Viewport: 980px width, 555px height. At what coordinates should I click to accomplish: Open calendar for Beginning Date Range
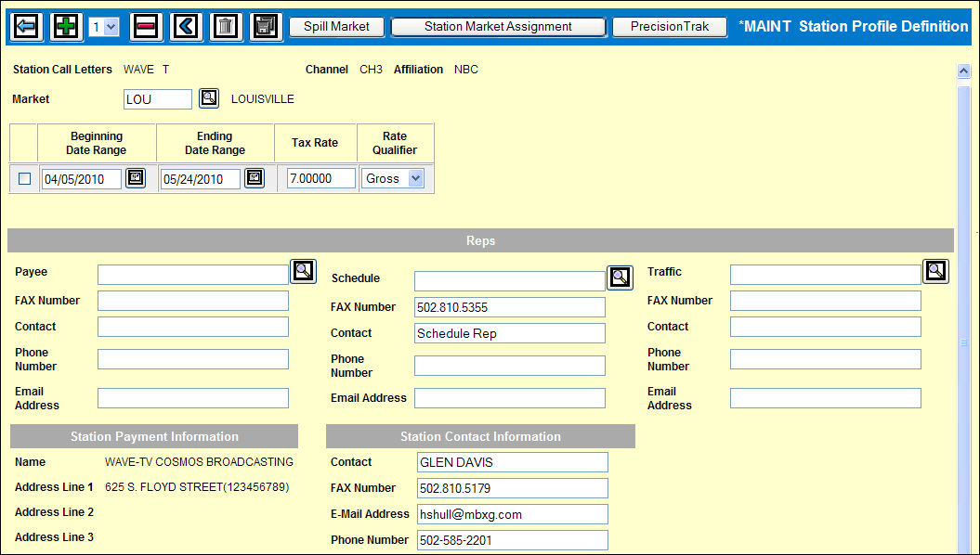(136, 178)
